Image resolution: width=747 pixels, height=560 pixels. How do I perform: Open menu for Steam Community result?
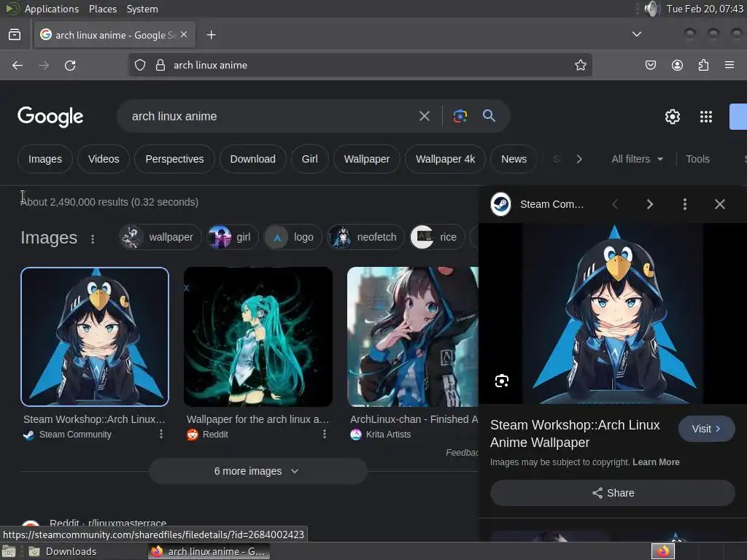(161, 434)
